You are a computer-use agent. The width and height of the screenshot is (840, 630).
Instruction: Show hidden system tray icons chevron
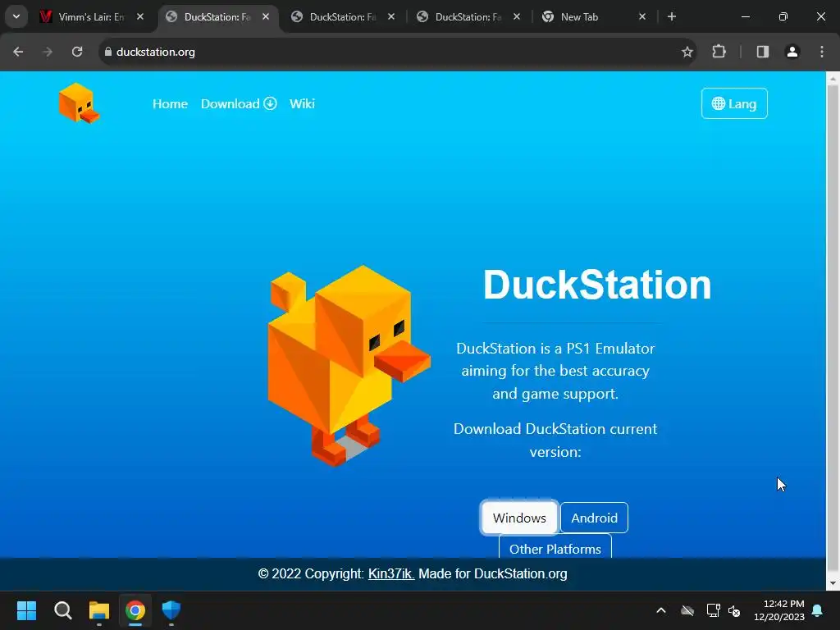661,610
